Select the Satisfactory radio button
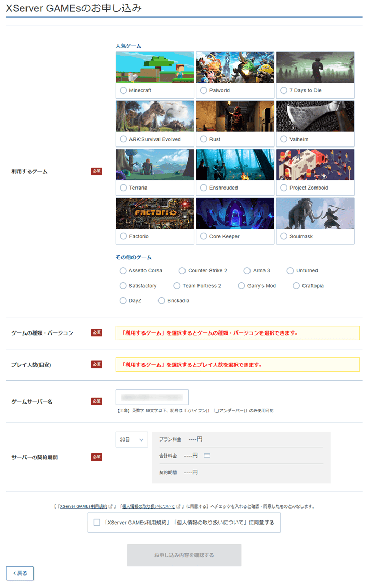The width and height of the screenshot is (369, 588). click(x=123, y=286)
